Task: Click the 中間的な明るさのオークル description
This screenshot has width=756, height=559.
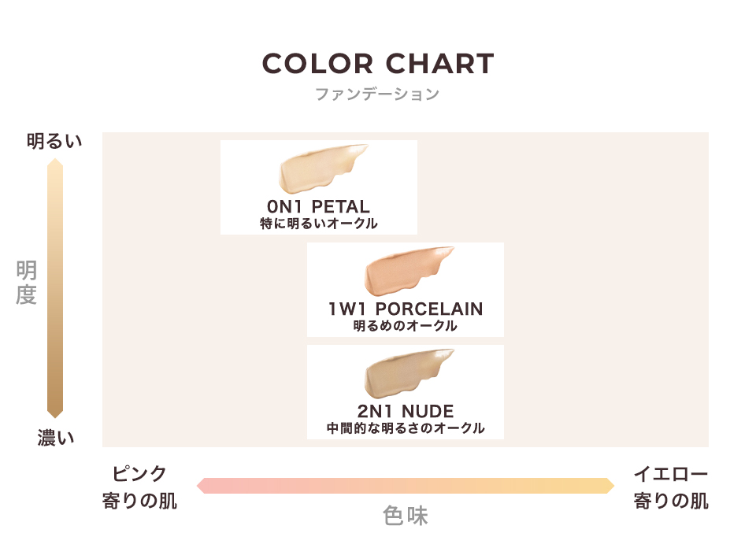Action: [406, 428]
